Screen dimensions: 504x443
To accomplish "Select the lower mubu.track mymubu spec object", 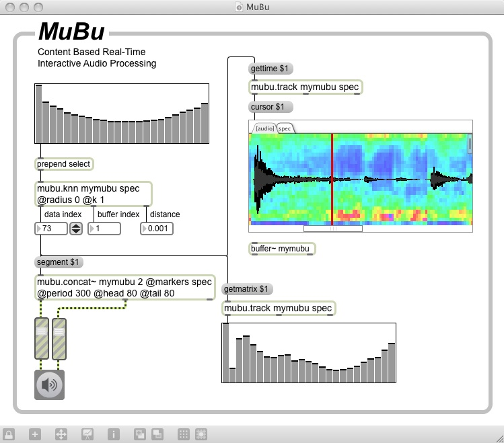I will [279, 308].
